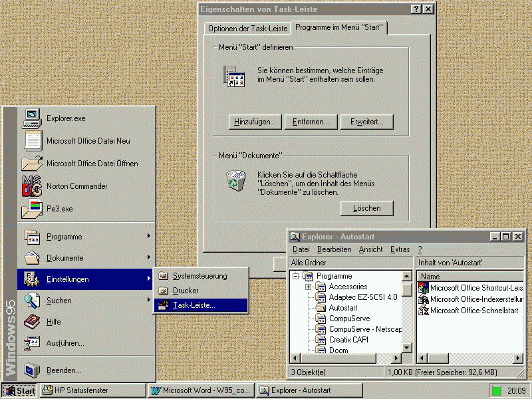Click the Suchen magnifier icon
The image size is (532, 399).
pos(32,301)
